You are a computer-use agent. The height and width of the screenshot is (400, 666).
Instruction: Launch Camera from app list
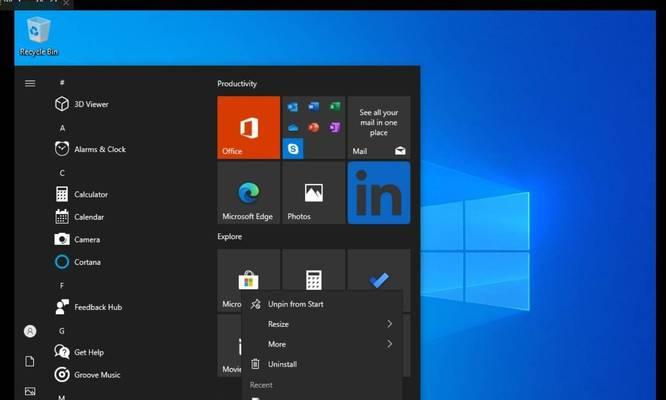[x=77, y=239]
